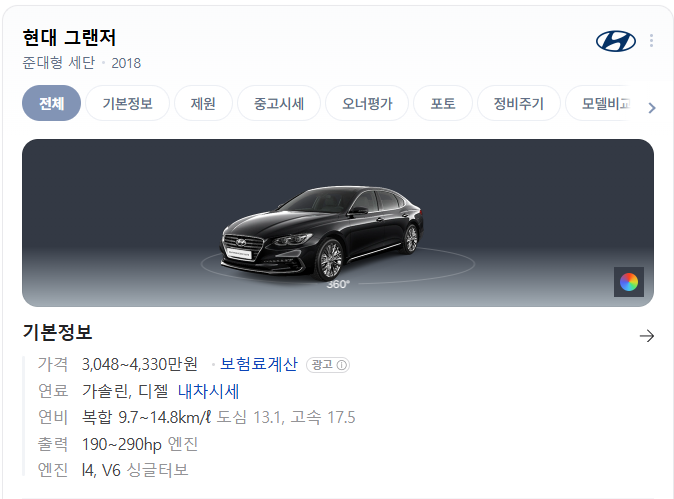Switch to the 기본정보 tab

127,103
